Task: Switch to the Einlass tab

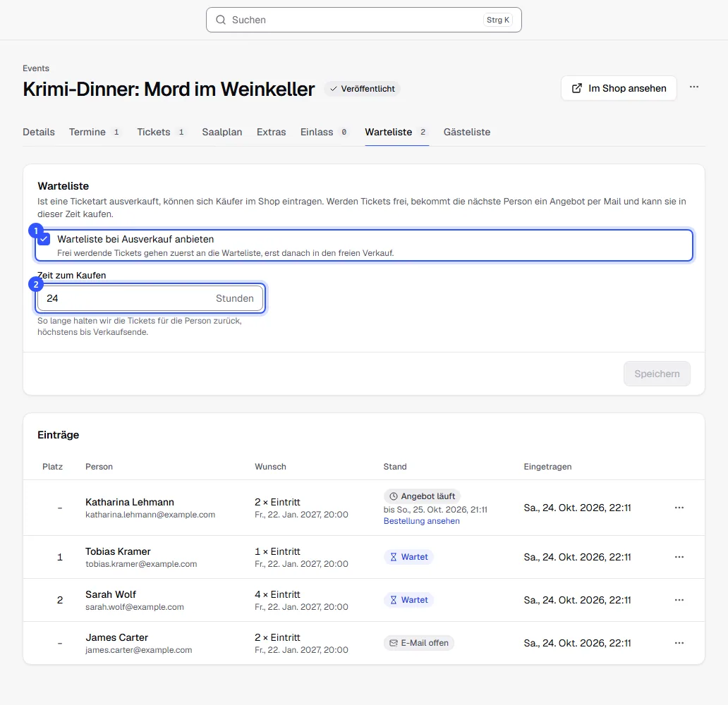Action: [324, 133]
